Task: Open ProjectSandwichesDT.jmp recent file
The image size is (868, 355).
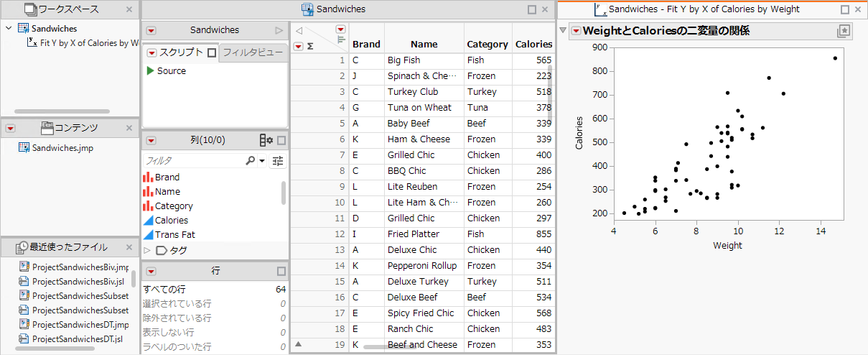Action: click(74, 324)
